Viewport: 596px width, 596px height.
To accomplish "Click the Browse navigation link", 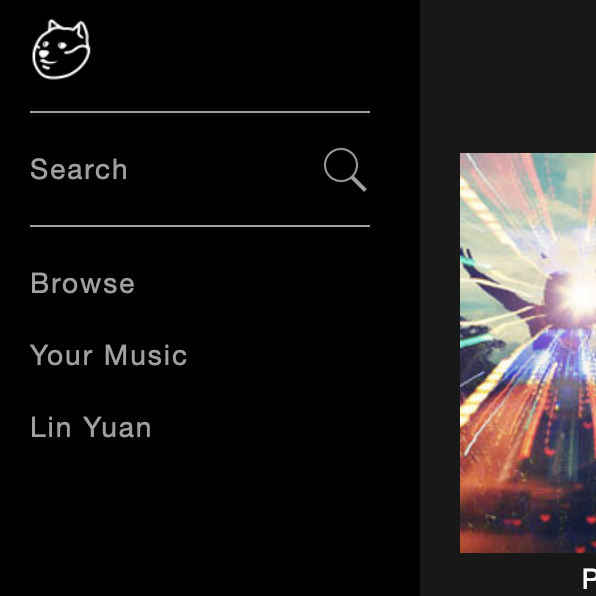I will tap(82, 283).
